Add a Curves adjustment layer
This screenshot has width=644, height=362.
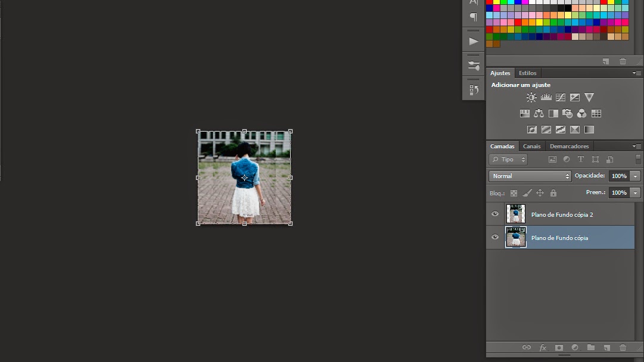coord(560,97)
